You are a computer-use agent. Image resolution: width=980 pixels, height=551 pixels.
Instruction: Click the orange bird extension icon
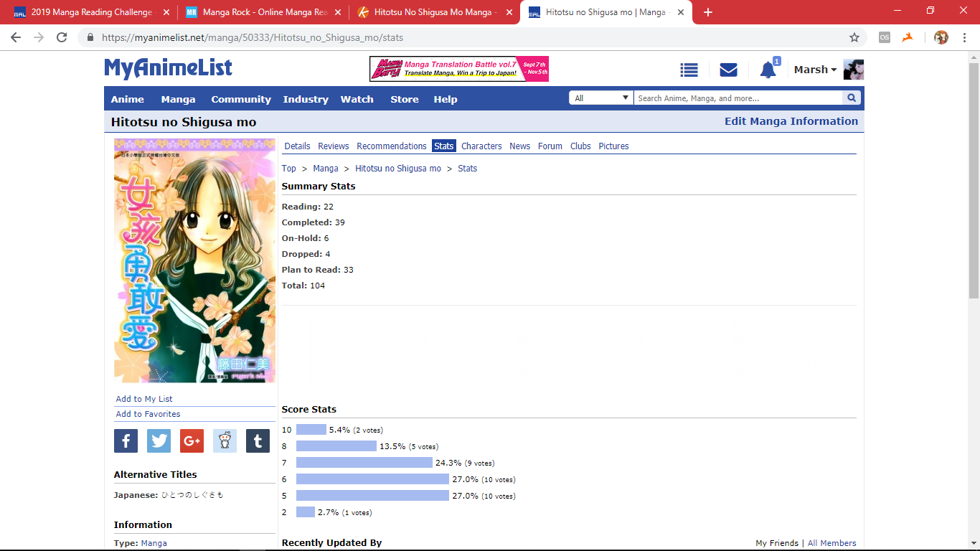pos(908,37)
